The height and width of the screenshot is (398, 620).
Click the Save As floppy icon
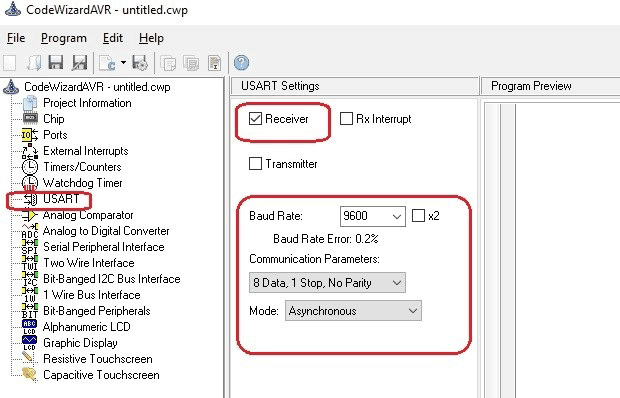tap(79, 63)
